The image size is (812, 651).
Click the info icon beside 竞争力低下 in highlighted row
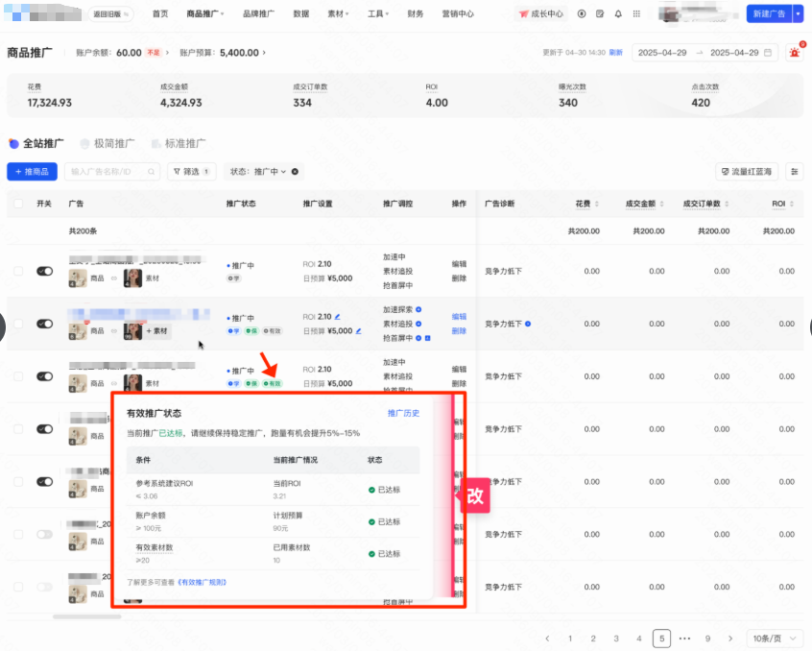(528, 324)
